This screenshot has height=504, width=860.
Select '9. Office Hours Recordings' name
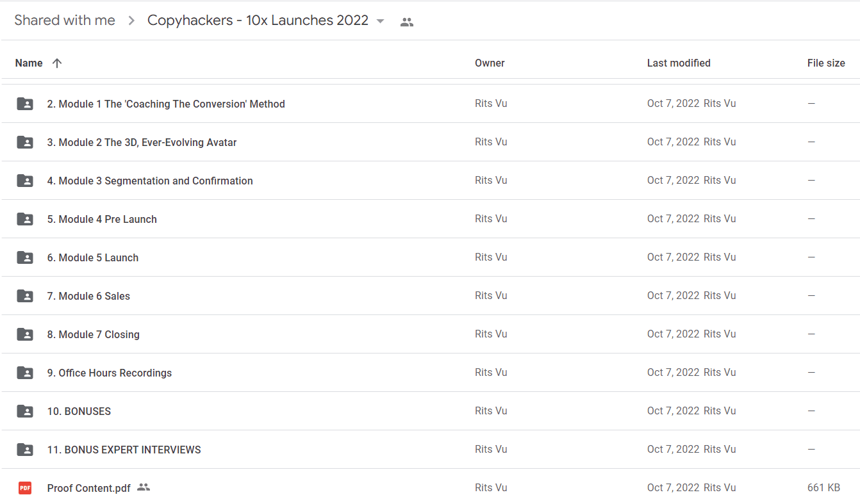coord(110,373)
